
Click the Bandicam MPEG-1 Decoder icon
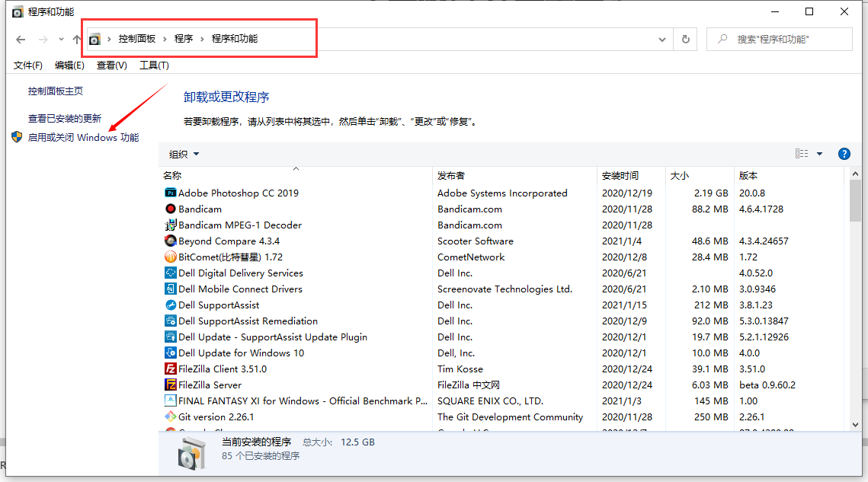[x=171, y=225]
